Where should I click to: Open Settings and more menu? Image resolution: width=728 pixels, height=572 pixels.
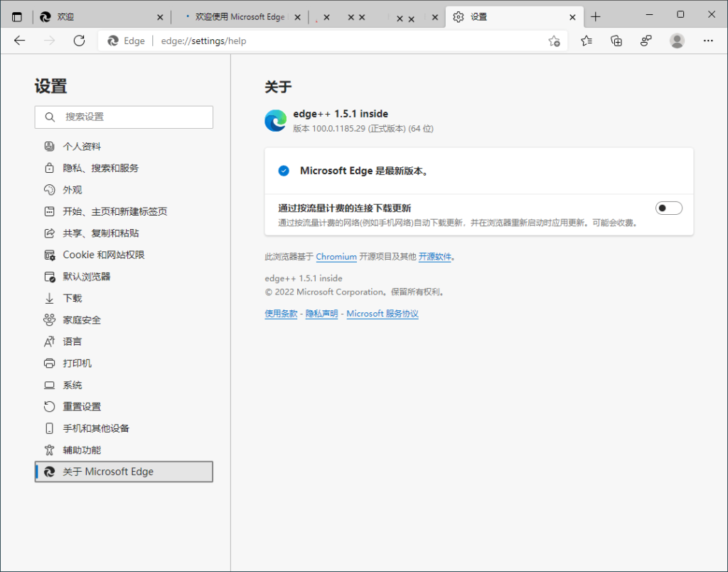(707, 41)
